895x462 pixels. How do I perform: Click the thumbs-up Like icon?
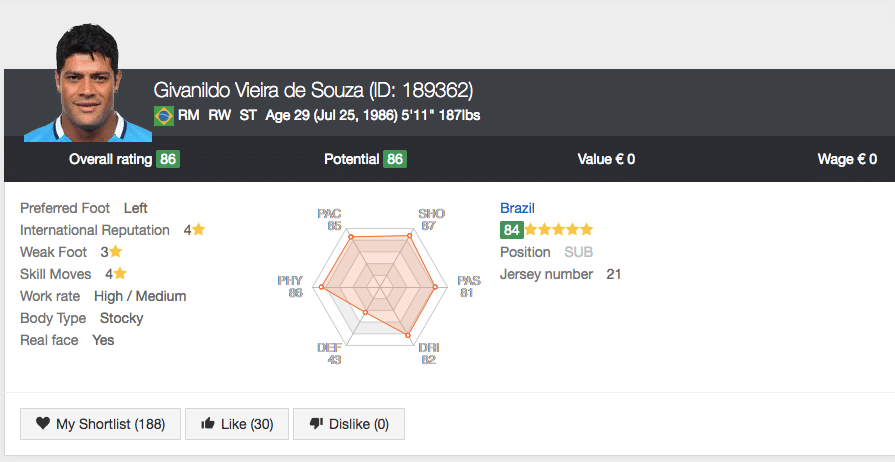point(208,424)
